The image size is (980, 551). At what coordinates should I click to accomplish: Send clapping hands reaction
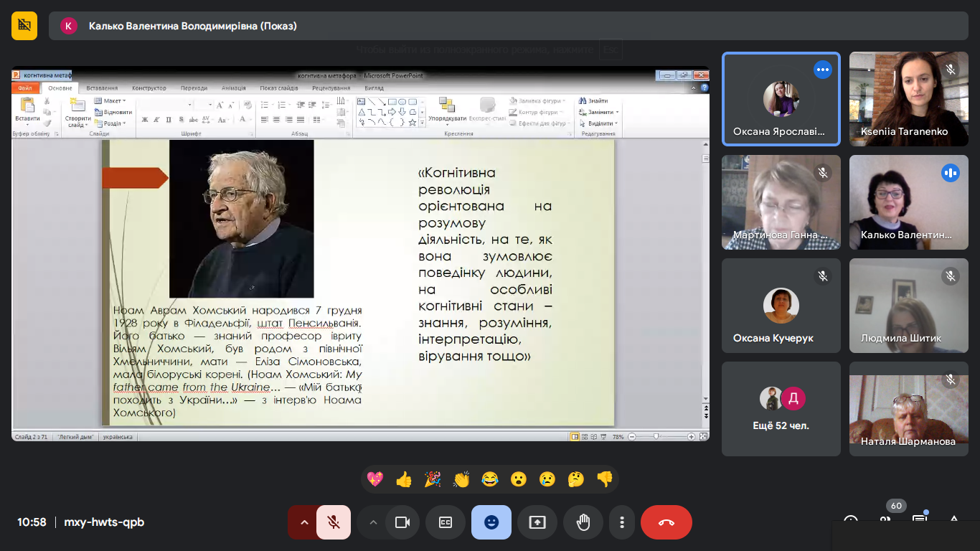click(x=461, y=479)
